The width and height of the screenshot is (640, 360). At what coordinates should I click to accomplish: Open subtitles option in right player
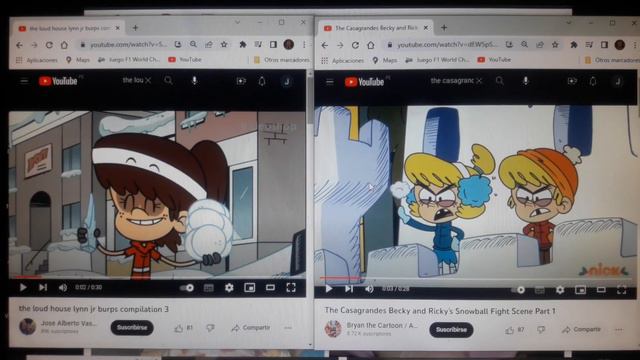coord(540,290)
